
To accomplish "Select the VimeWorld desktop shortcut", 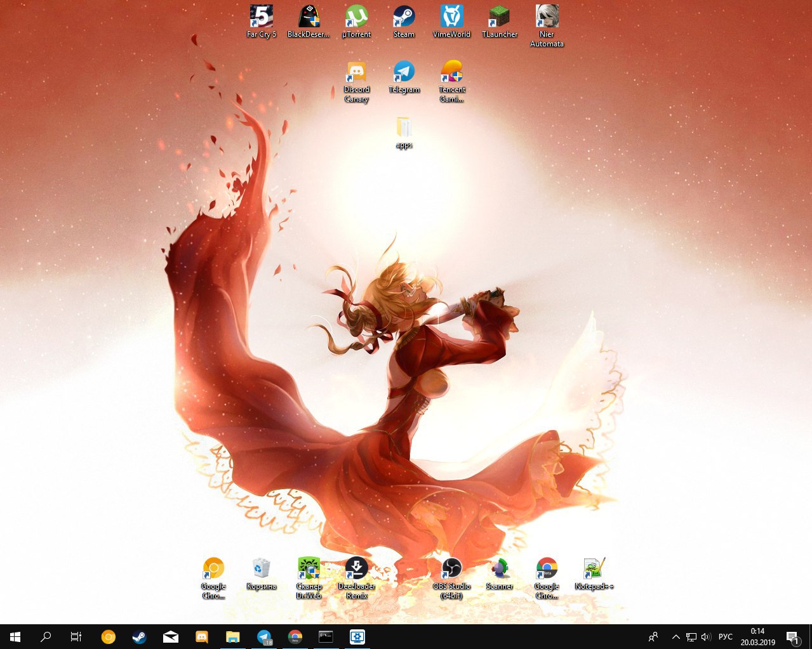I will coord(451,22).
